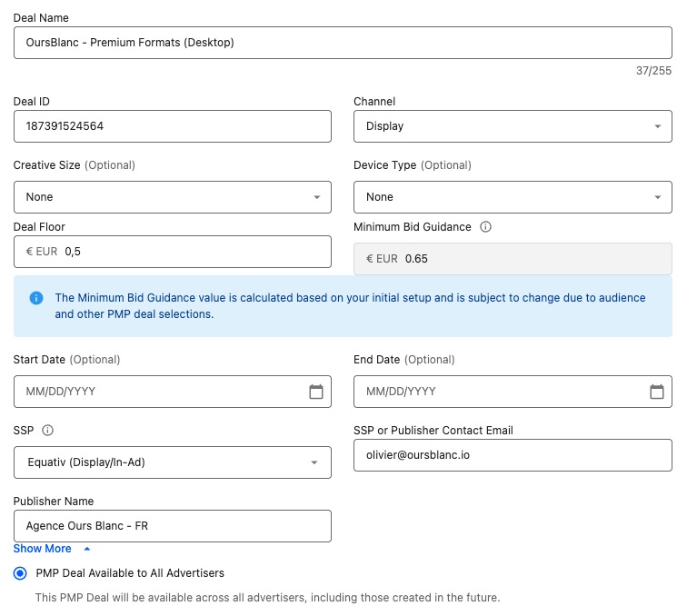Screen dimensions: 687x616
Task: Collapse the section via Show More link
Action: 43,549
